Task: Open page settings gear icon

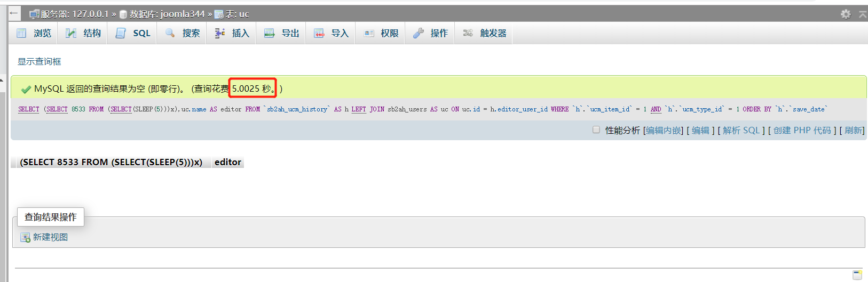Action: coord(846,14)
